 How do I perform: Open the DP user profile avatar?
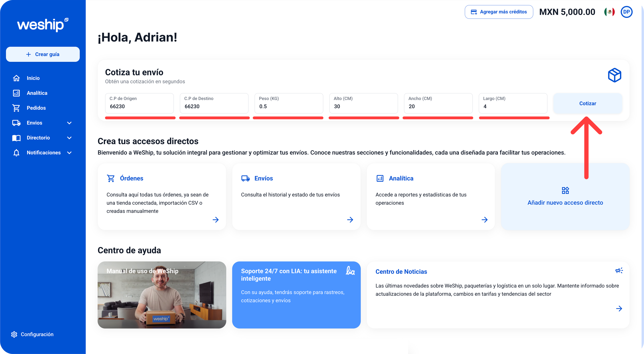pyautogui.click(x=626, y=12)
